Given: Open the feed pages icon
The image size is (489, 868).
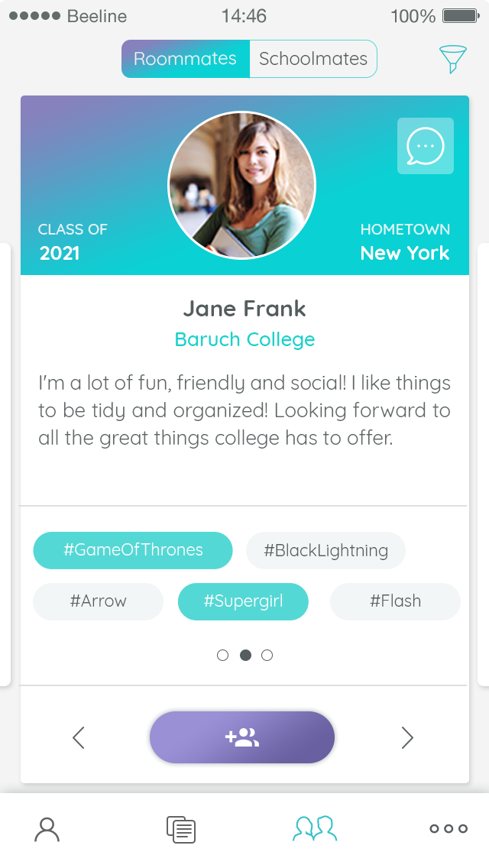Looking at the screenshot, I should click(x=181, y=829).
